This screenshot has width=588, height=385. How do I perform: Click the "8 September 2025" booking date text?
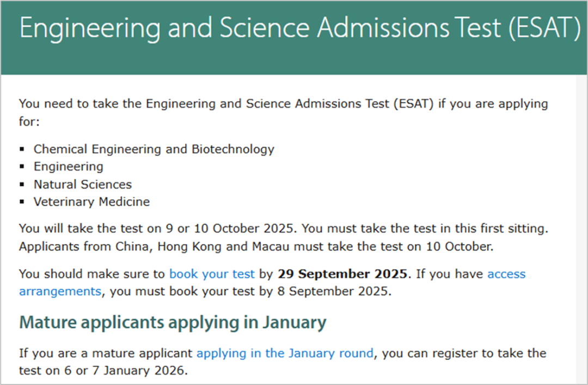pyautogui.click(x=340, y=291)
